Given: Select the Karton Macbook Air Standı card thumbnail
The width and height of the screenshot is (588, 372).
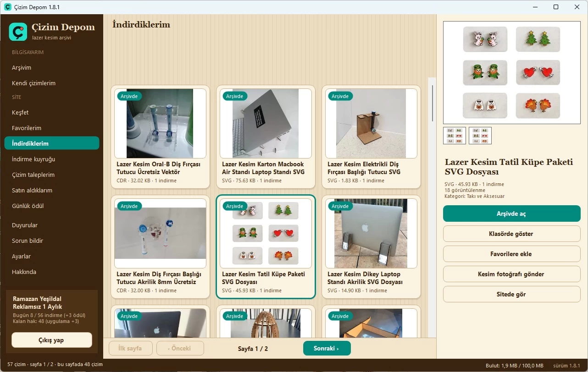Looking at the screenshot, I should coord(266,124).
